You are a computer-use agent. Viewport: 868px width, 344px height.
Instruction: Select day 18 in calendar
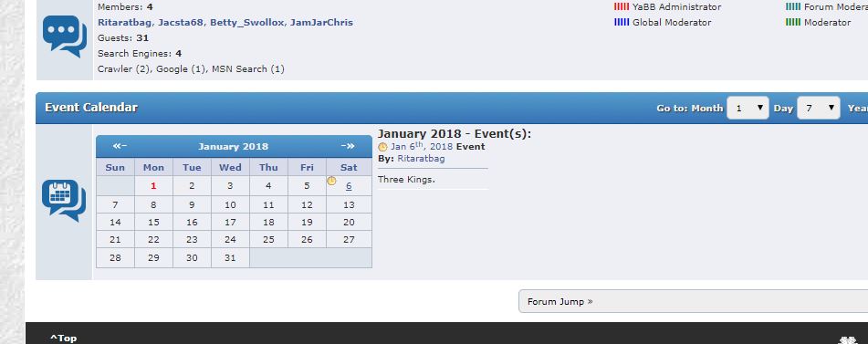click(268, 223)
